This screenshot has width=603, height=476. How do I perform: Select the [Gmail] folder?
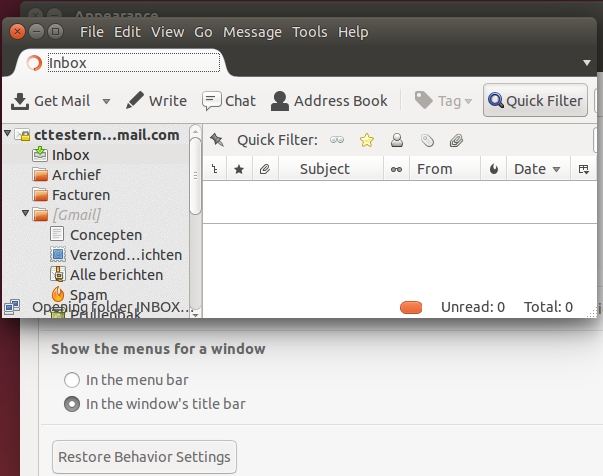(76, 215)
